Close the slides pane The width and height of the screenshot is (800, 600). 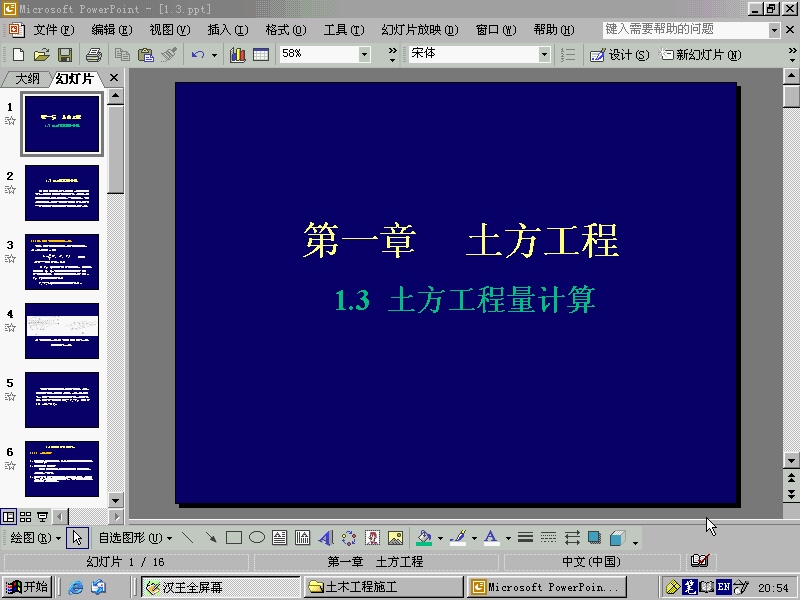point(114,78)
